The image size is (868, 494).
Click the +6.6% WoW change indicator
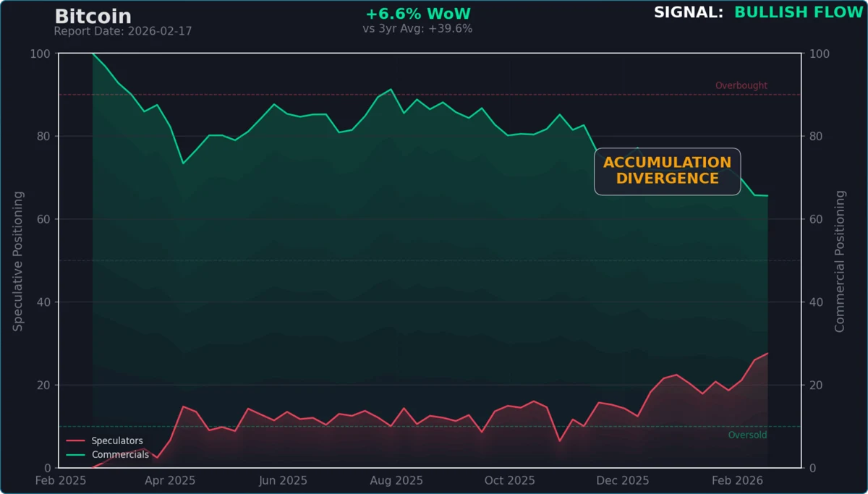pyautogui.click(x=420, y=12)
